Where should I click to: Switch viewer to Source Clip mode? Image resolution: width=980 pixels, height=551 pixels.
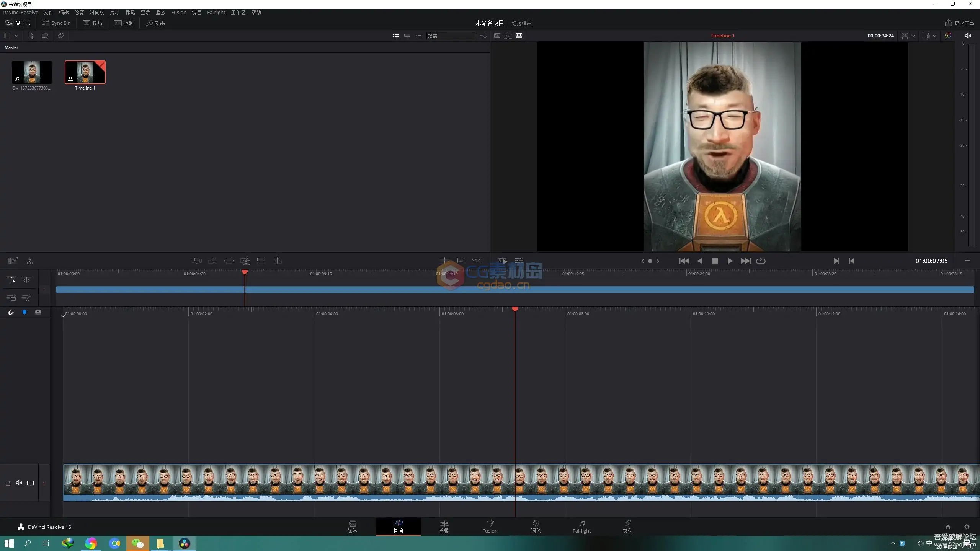497,36
